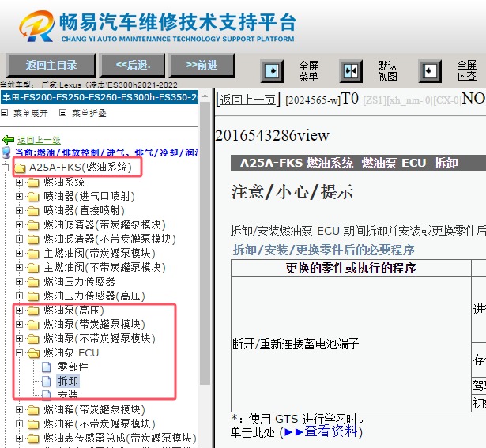Open 查看资料 link
The width and height of the screenshot is (486, 448).
tap(330, 431)
